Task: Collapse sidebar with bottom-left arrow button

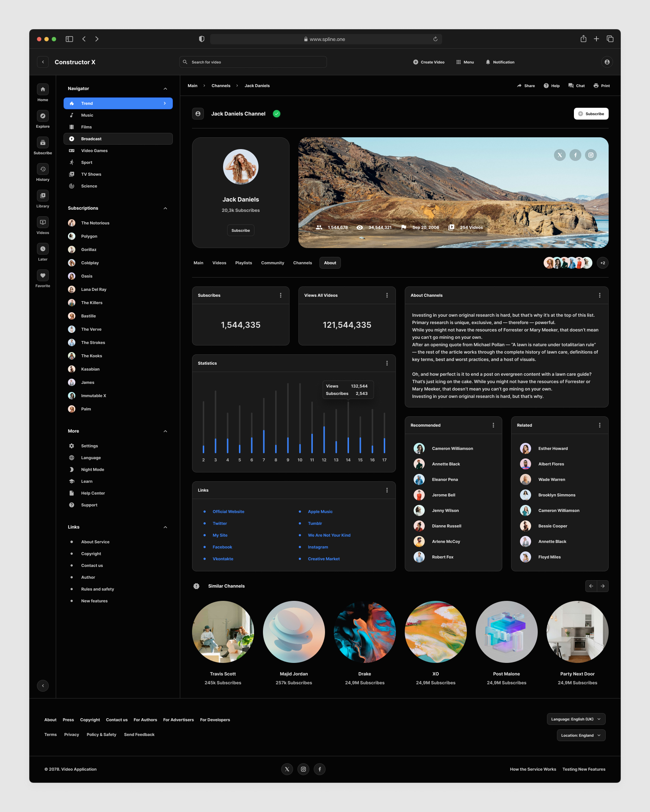Action: 42,686
